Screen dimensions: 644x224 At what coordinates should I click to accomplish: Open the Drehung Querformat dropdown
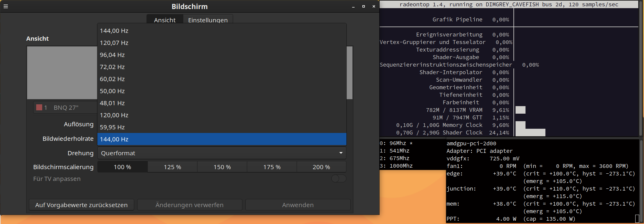tap(222, 153)
